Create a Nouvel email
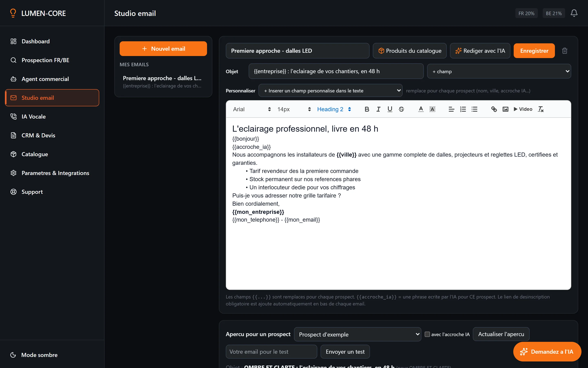Image resolution: width=588 pixels, height=368 pixels. tap(163, 49)
